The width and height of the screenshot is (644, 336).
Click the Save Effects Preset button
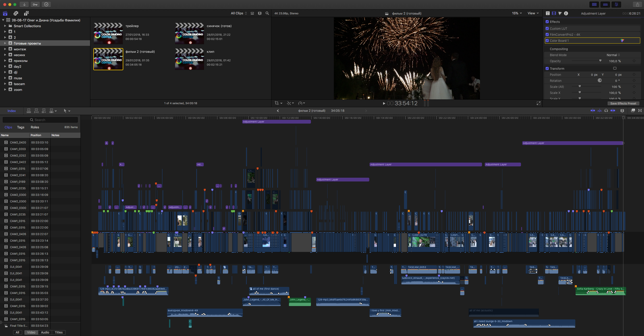(623, 103)
